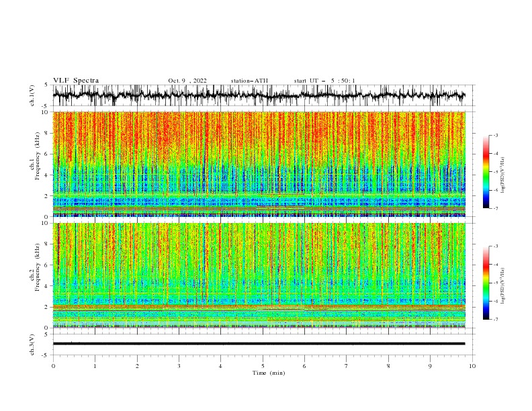Click the time axis tick label "8"

pyautogui.click(x=388, y=366)
